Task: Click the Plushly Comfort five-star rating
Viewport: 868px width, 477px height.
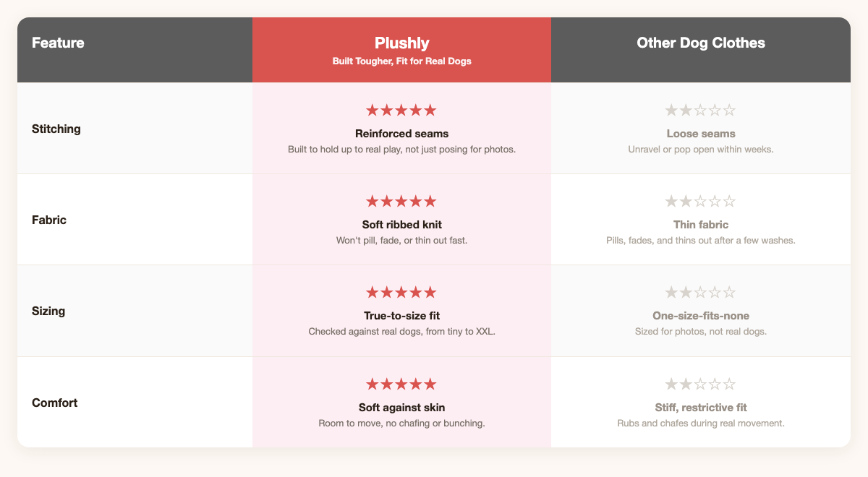Action: coord(401,384)
